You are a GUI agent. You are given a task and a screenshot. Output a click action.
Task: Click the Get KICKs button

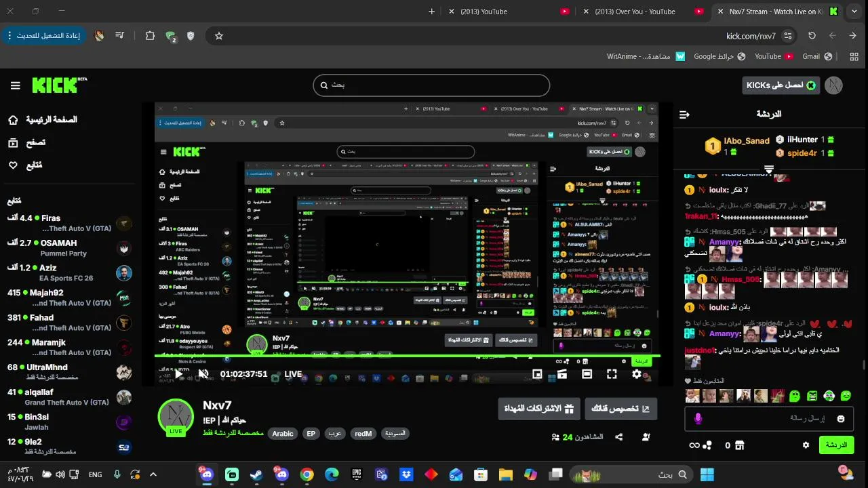(781, 85)
